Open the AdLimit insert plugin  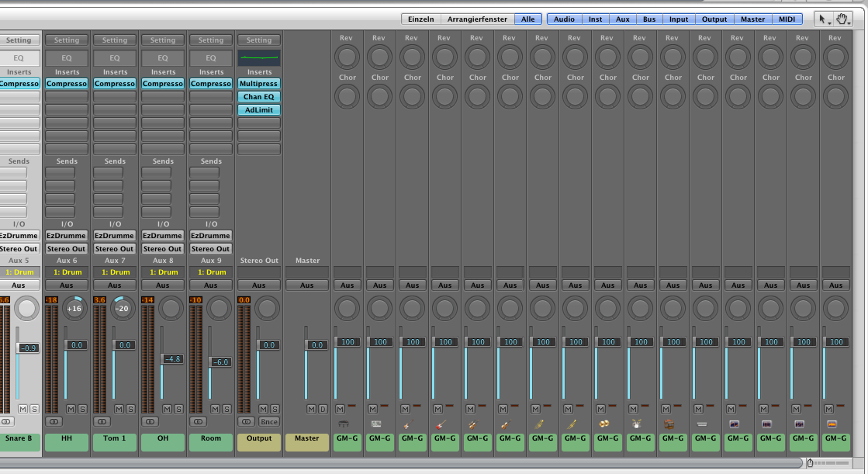point(259,110)
